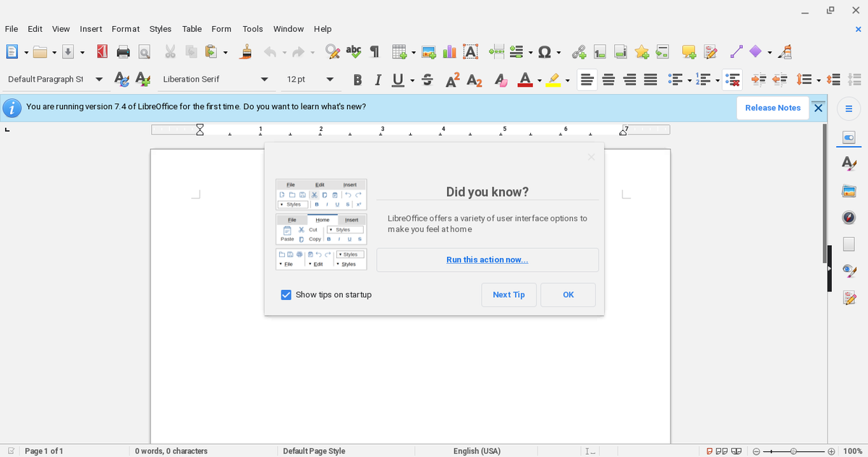Image resolution: width=868 pixels, height=457 pixels.
Task: Open the Table menu
Action: [x=192, y=29]
